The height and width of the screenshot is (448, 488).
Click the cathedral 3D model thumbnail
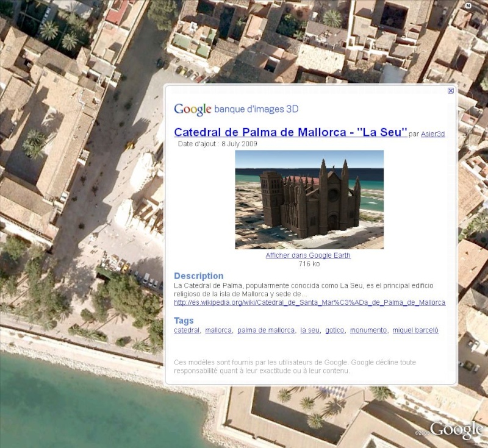point(309,199)
